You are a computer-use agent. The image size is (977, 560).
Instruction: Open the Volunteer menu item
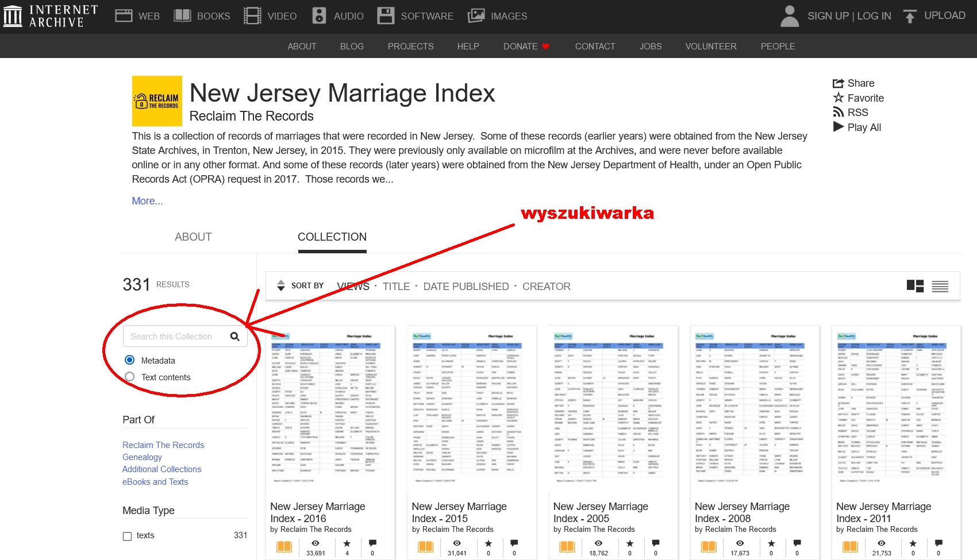[x=710, y=47]
